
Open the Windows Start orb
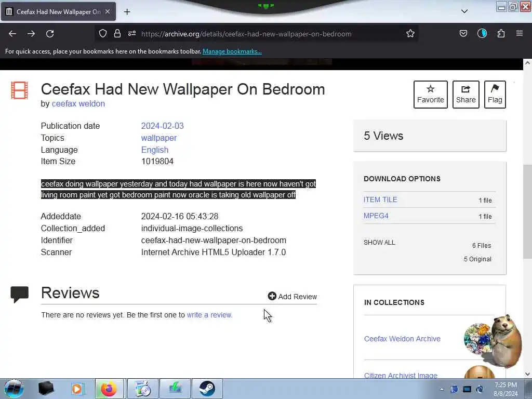14,389
